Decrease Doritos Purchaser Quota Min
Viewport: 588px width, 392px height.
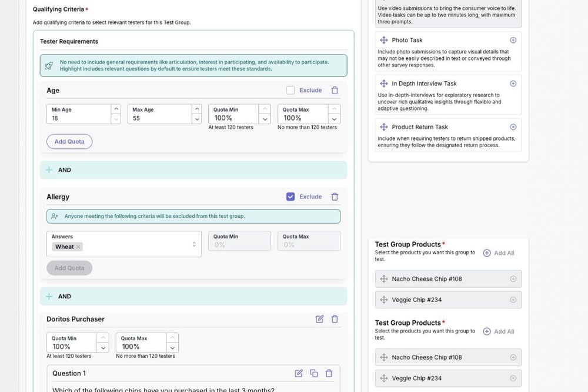pyautogui.click(x=103, y=348)
